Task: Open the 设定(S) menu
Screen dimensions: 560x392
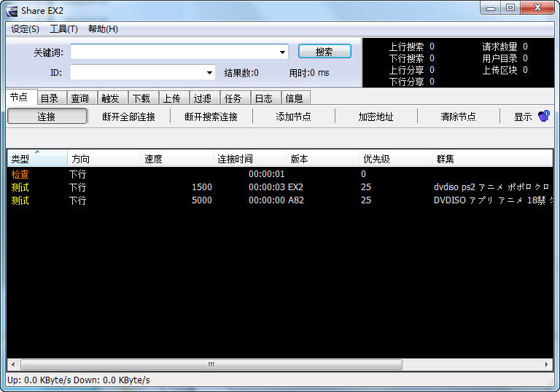Action: 26,29
